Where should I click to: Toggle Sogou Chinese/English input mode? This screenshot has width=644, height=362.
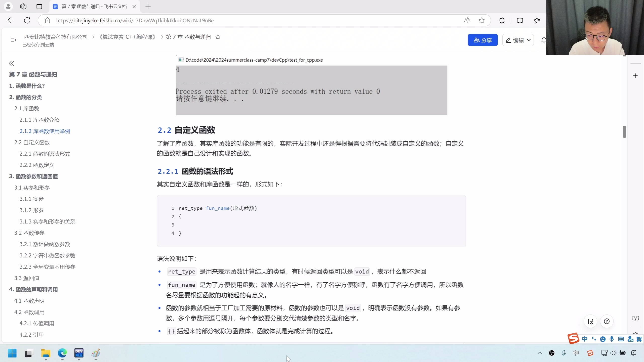584,339
